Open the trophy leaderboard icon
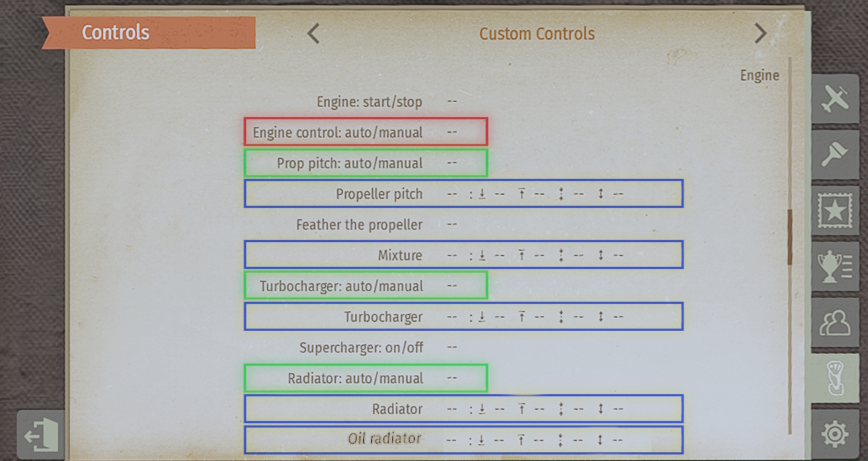The height and width of the screenshot is (461, 868). coord(835,267)
